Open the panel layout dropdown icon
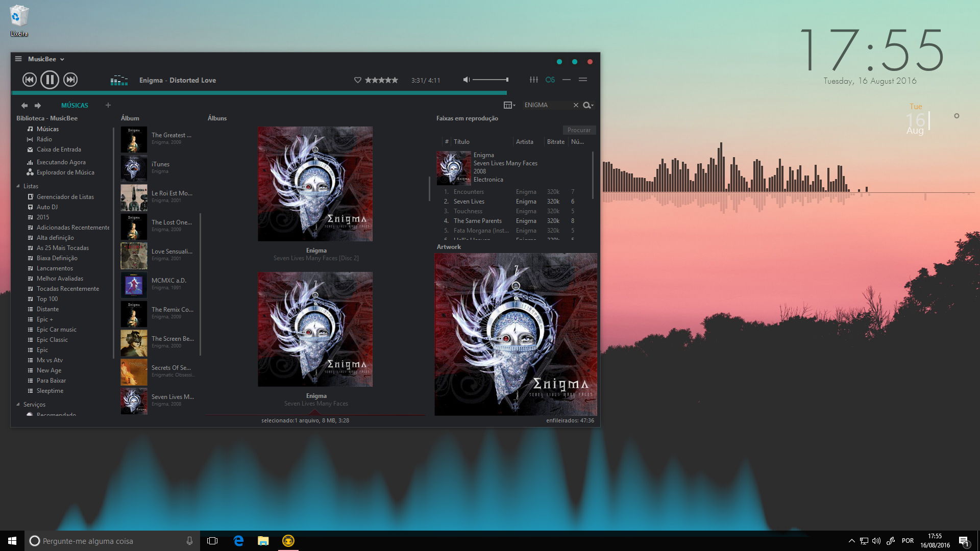Screen dimensions: 980x551 (x=509, y=105)
